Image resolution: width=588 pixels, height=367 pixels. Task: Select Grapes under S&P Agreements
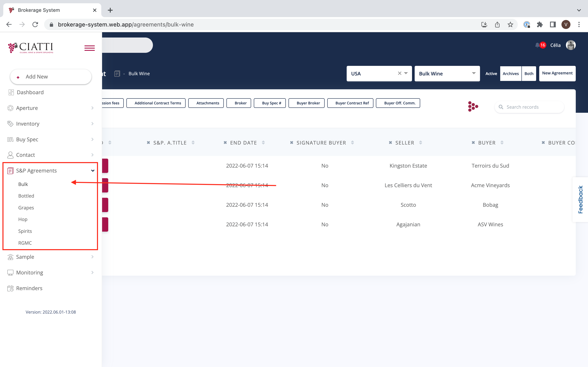pyautogui.click(x=26, y=208)
